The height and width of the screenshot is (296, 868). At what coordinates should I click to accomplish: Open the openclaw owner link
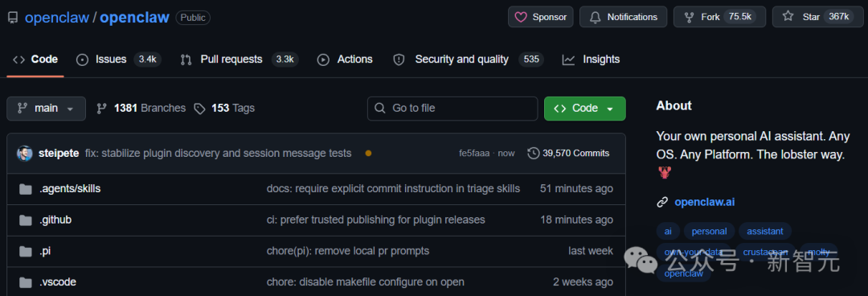pos(57,17)
